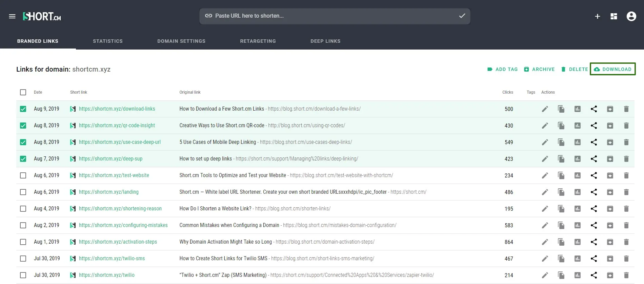Copy the qr-code-insight short link
The image size is (644, 284).
561,126
